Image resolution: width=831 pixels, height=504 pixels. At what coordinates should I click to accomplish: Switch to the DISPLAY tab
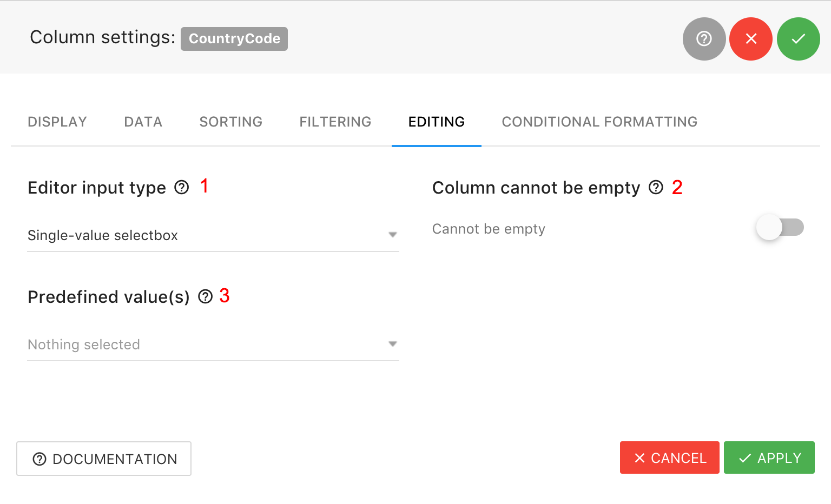pyautogui.click(x=57, y=122)
